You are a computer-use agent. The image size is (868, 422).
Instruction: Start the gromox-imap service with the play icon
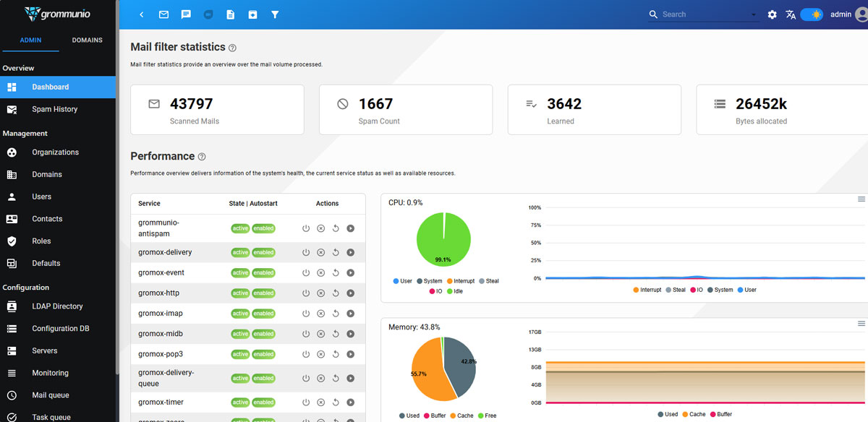pyautogui.click(x=351, y=313)
